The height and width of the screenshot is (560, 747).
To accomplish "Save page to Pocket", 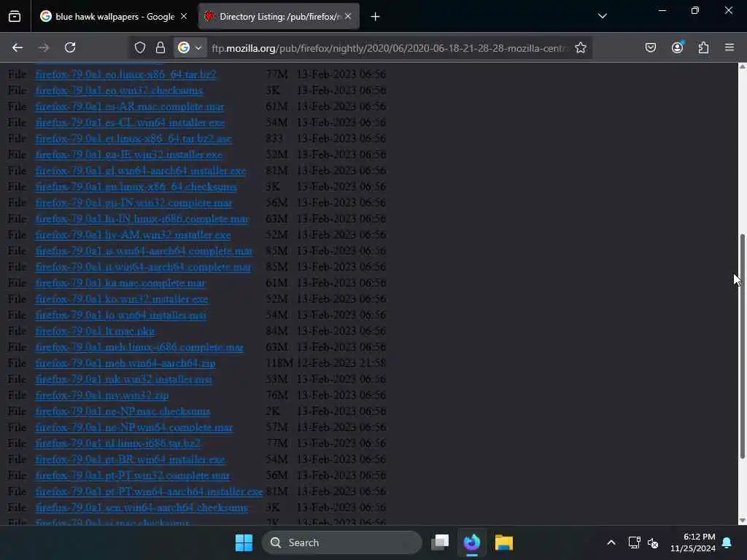I will pyautogui.click(x=650, y=47).
